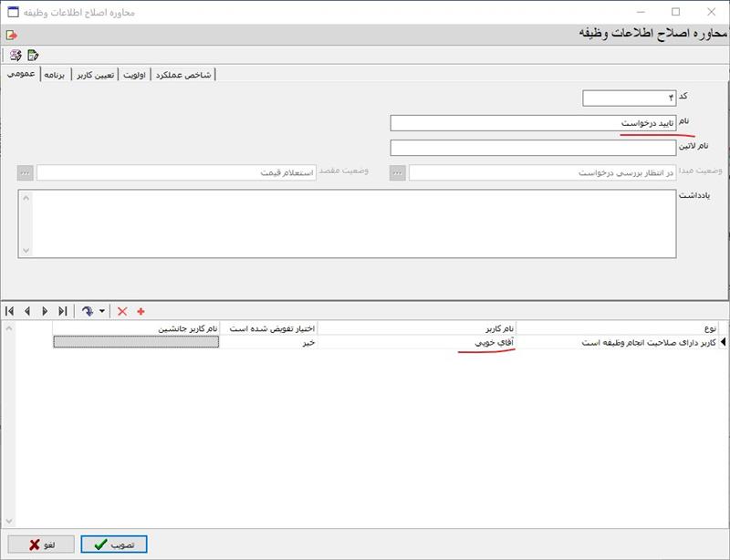This screenshot has height=560, width=730.
Task: Click the exit icon below the title bar
Action: click(x=12, y=35)
